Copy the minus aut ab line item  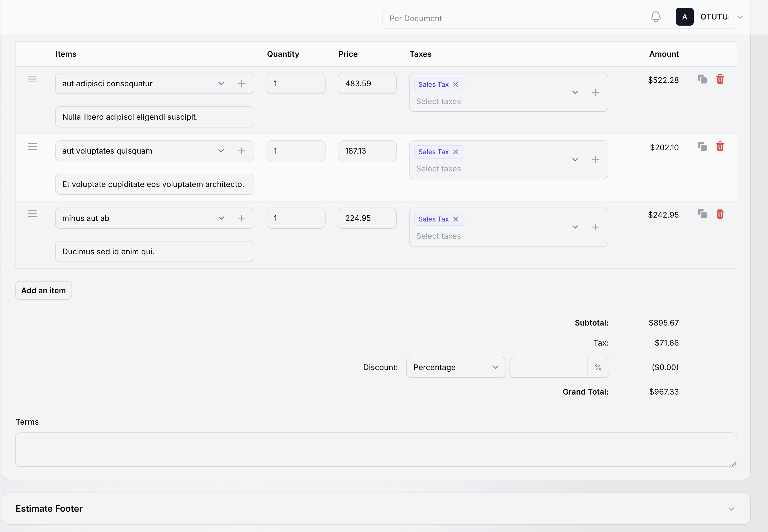pos(702,214)
